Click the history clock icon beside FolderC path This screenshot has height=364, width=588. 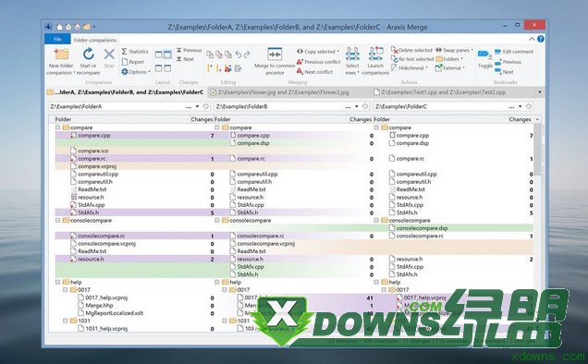point(529,106)
